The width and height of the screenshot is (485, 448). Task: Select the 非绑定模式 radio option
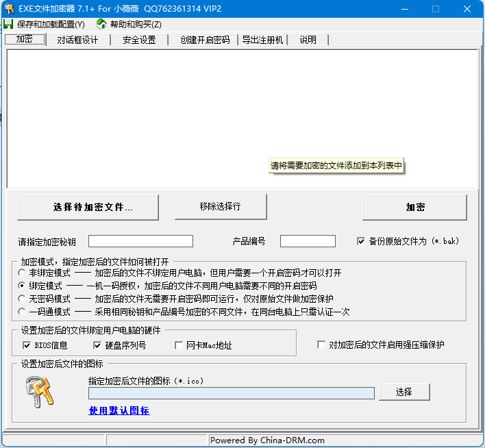(23, 273)
